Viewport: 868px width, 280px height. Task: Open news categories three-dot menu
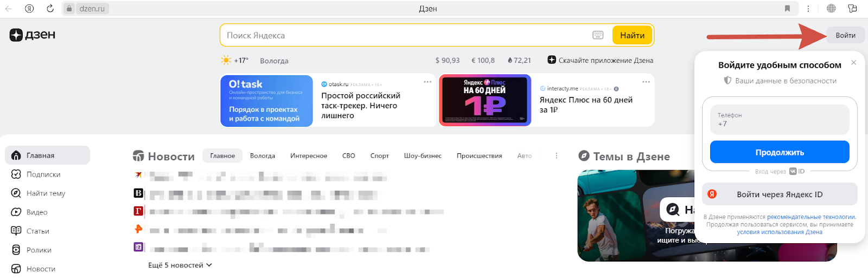click(x=556, y=156)
